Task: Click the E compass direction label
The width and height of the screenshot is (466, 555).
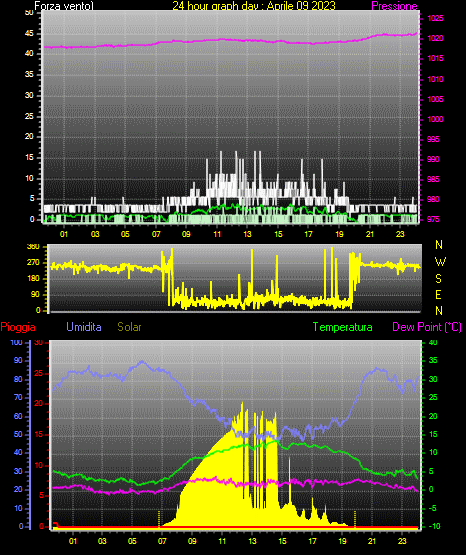Action: 438,294
